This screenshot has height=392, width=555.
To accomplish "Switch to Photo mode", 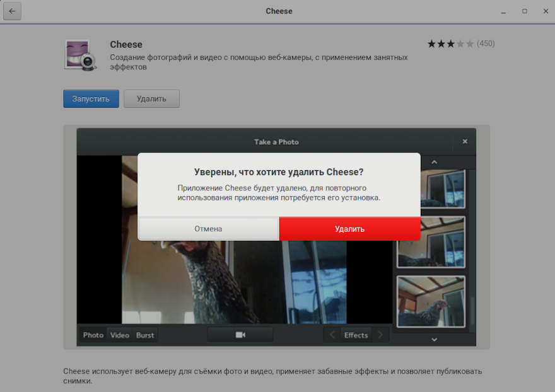I will pyautogui.click(x=93, y=335).
